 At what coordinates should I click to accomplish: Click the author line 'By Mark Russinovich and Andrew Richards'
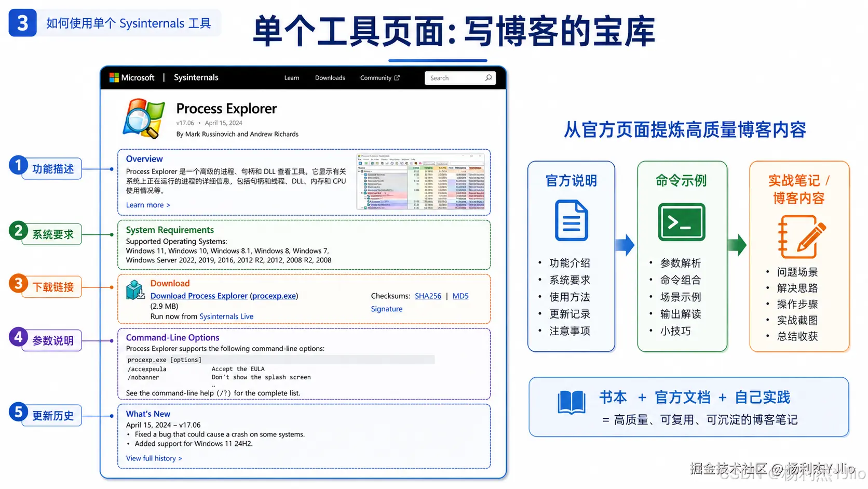tap(237, 134)
